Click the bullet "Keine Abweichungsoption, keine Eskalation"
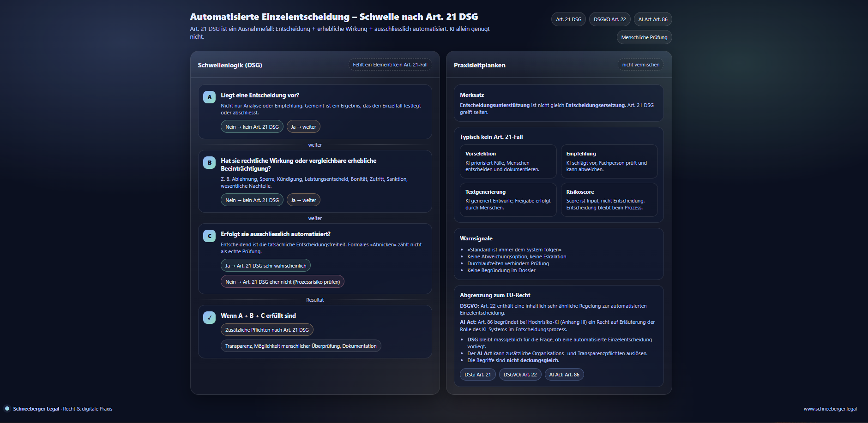Image resolution: width=868 pixels, height=423 pixels. pyautogui.click(x=517, y=256)
